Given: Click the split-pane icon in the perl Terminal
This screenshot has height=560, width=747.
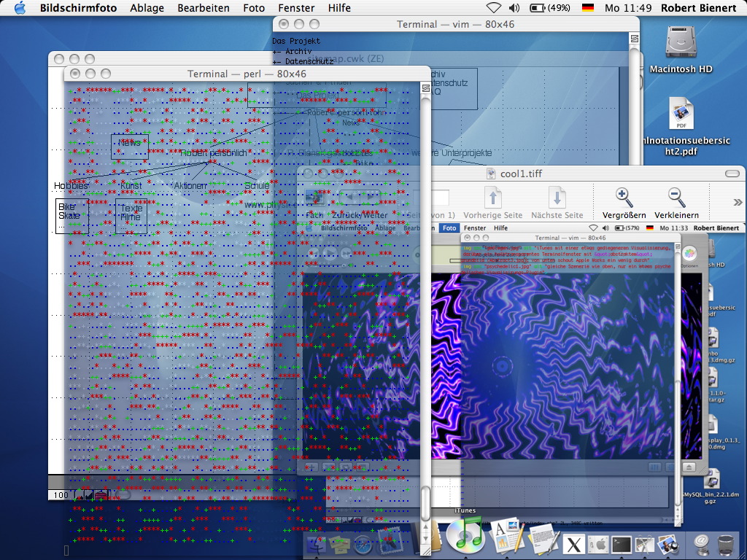Looking at the screenshot, I should [x=425, y=88].
